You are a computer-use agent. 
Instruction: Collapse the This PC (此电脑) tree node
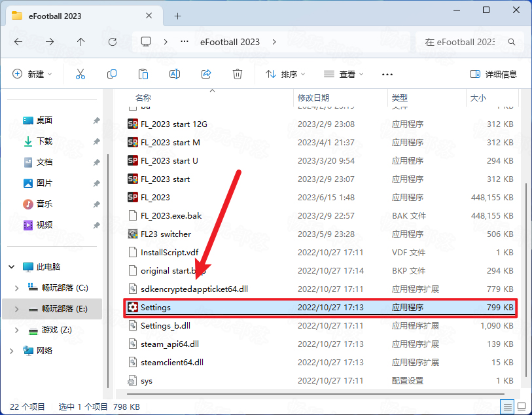(x=12, y=266)
